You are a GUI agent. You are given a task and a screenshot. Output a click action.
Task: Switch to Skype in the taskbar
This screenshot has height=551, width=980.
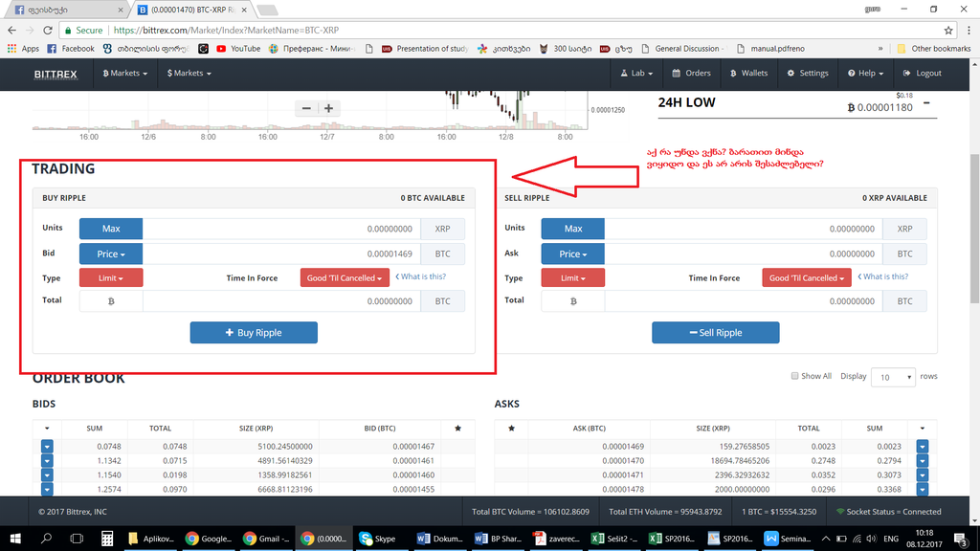pyautogui.click(x=379, y=539)
